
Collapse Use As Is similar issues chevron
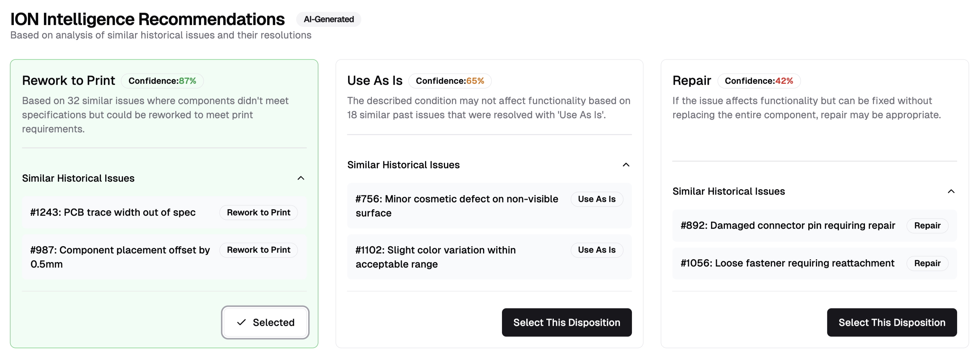point(626,165)
